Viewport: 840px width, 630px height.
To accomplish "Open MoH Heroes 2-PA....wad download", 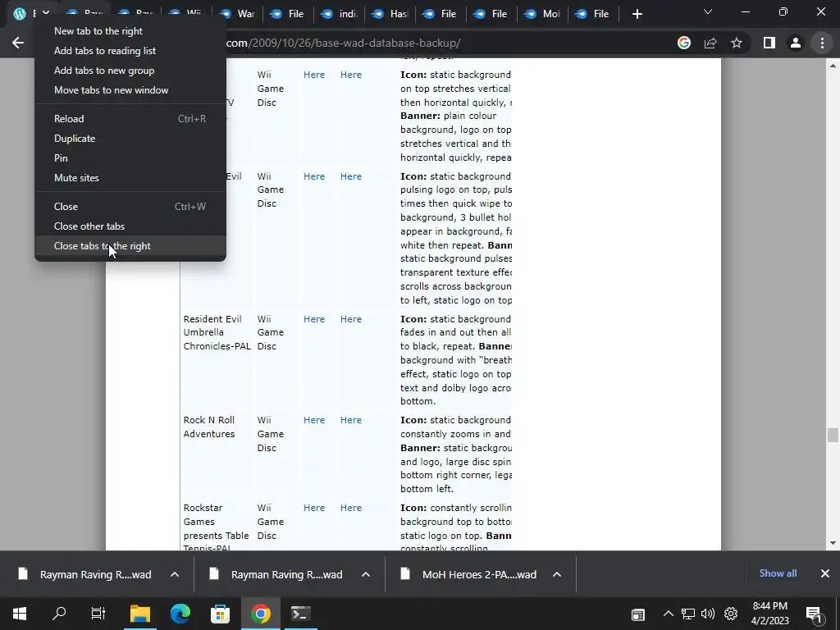I will click(x=469, y=575).
